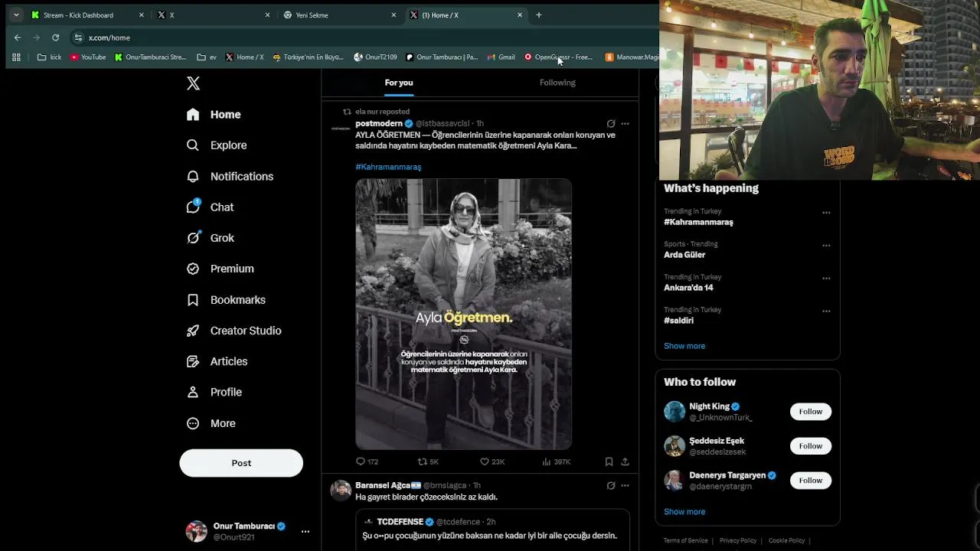Close the Stream - Kick Dashboard tab
Screen dimensions: 980x551
[x=141, y=15]
